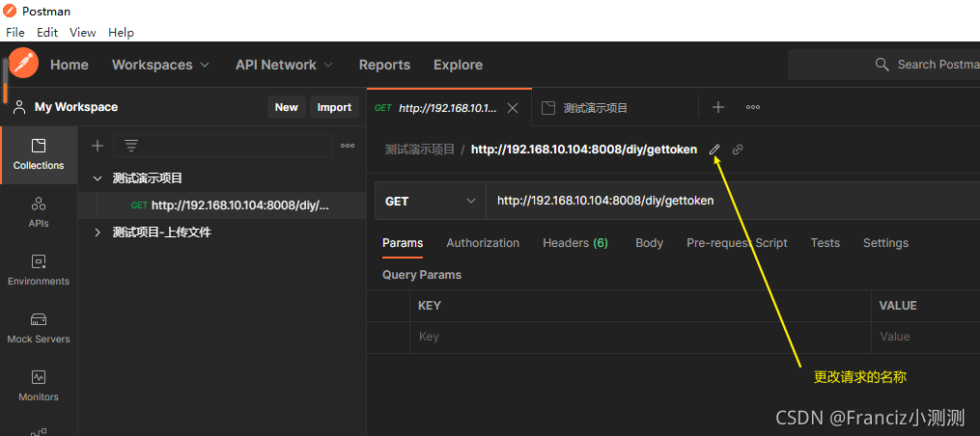Open the API Network dropdown
The image size is (980, 436).
(x=285, y=65)
